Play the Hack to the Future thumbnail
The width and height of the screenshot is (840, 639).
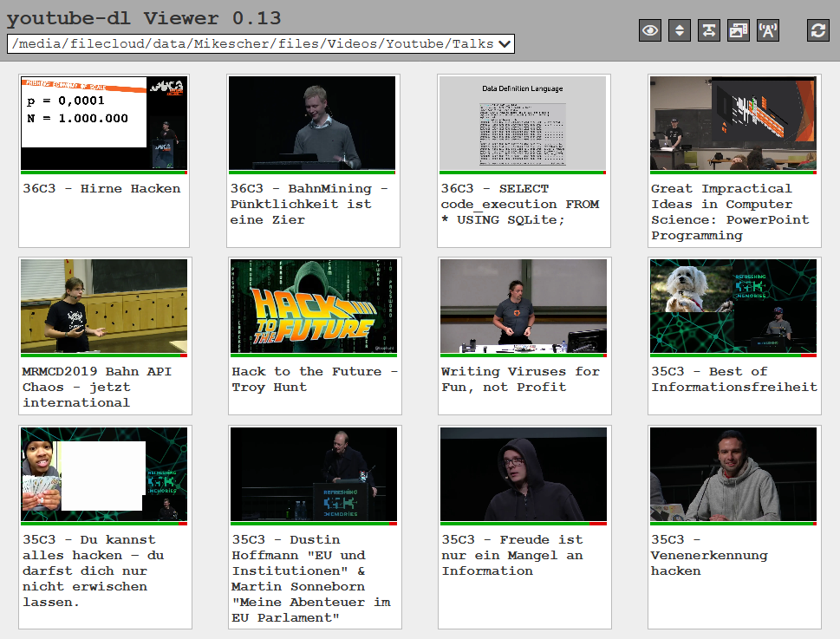tap(313, 306)
